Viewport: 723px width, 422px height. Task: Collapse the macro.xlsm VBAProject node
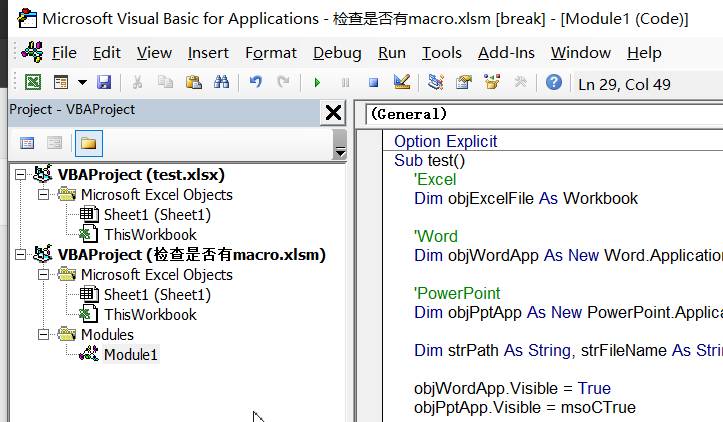click(20, 255)
